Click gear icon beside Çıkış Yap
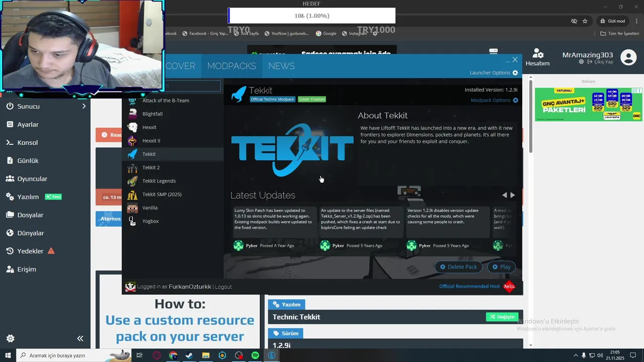The width and height of the screenshot is (644, 362). click(x=581, y=62)
